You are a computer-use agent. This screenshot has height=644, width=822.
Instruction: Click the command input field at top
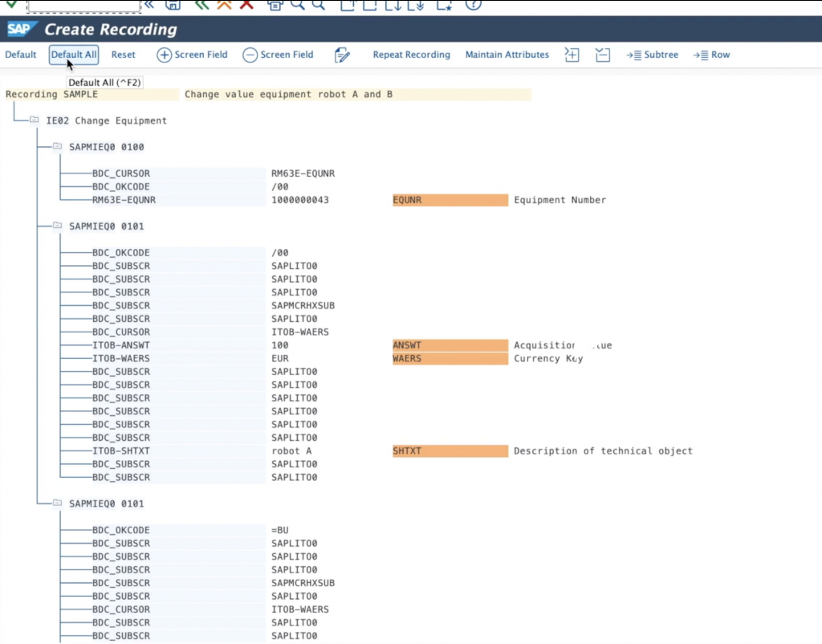click(x=83, y=5)
